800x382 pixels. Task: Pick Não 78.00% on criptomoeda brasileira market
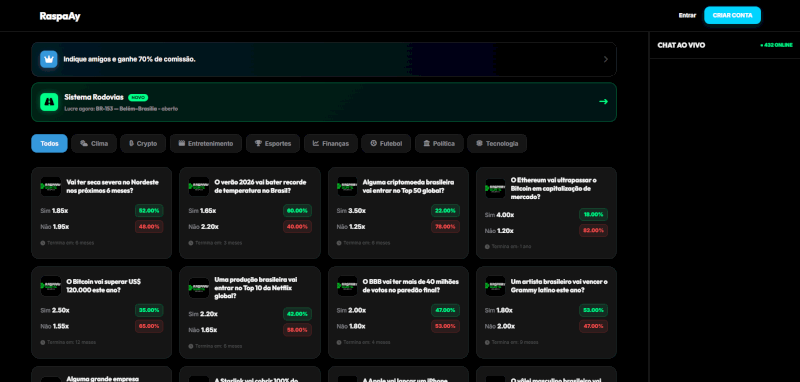coord(445,226)
